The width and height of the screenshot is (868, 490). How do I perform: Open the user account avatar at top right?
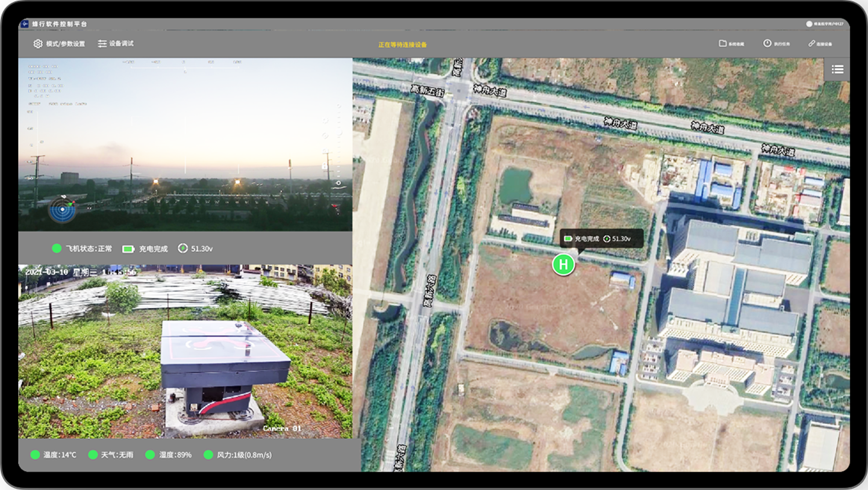(809, 24)
